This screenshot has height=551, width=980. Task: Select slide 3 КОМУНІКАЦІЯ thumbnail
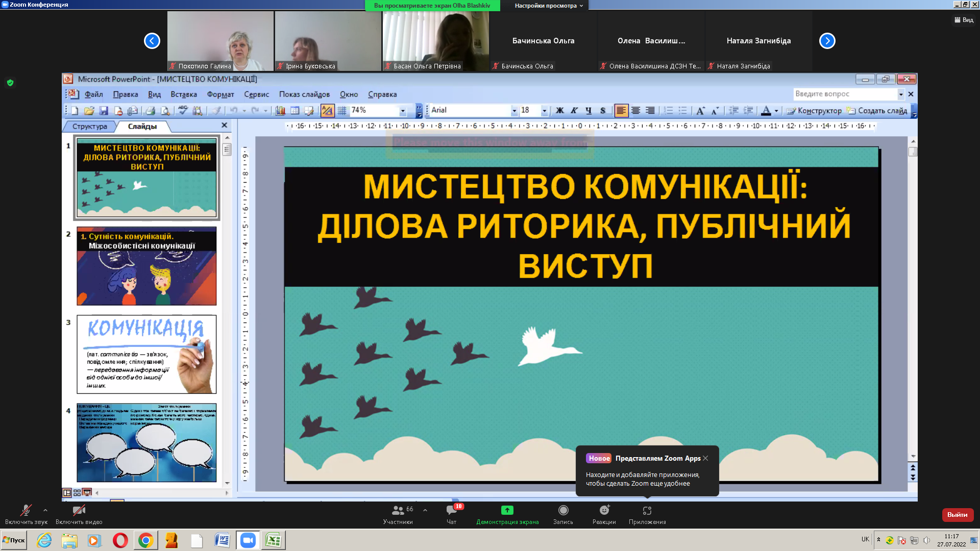146,354
